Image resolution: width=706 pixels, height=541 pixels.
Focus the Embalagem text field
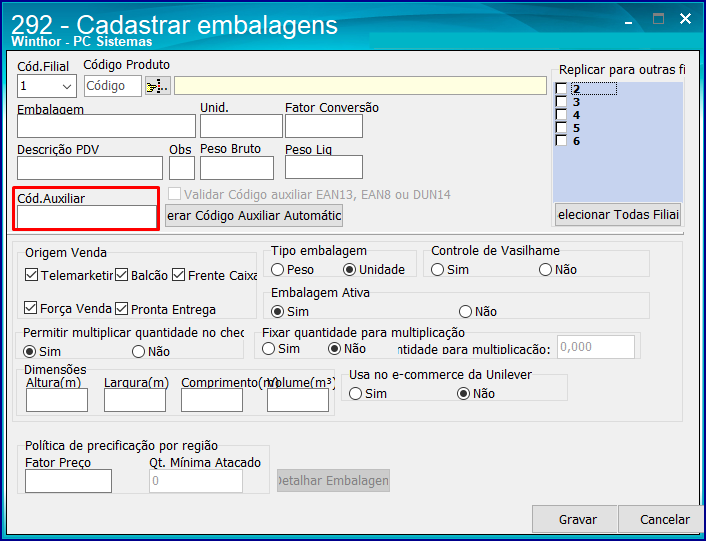tap(106, 126)
